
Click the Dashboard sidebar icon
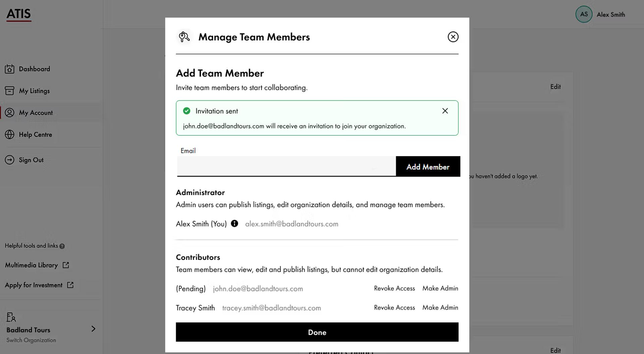coord(9,69)
